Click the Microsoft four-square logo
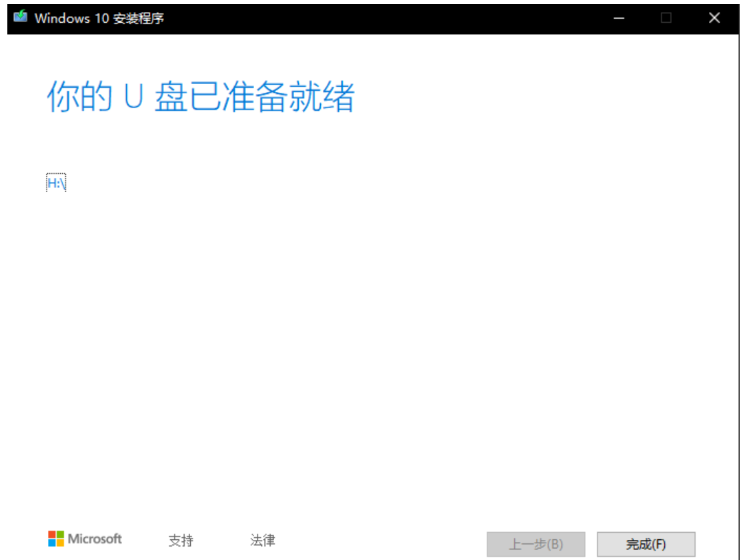 (x=56, y=539)
